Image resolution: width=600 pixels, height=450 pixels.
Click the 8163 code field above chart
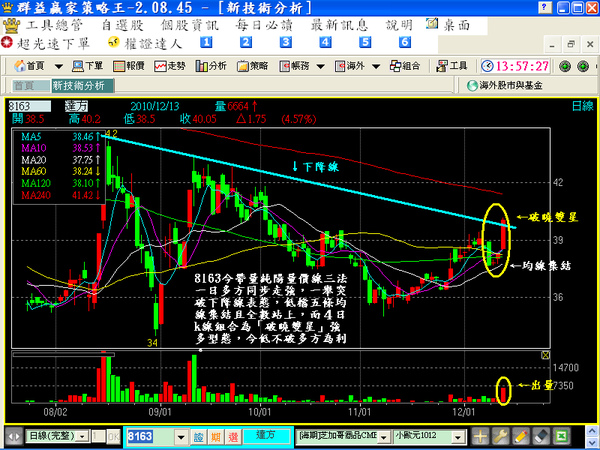tap(29, 106)
